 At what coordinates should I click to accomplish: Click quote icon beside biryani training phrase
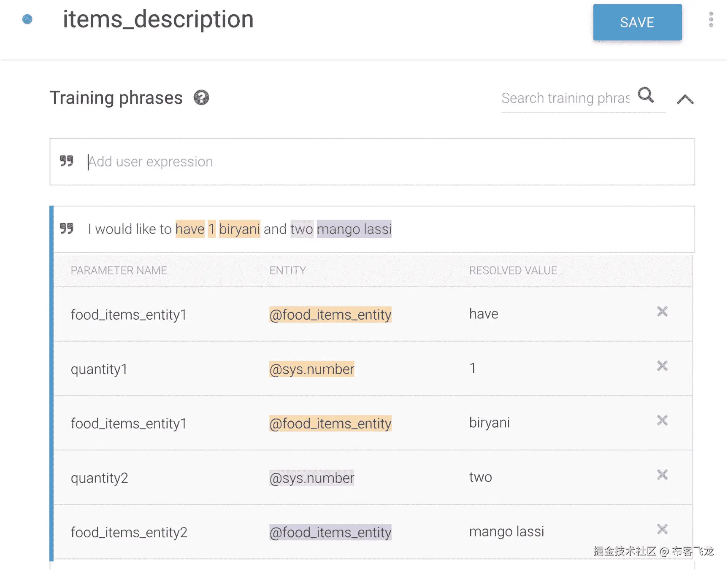[67, 229]
